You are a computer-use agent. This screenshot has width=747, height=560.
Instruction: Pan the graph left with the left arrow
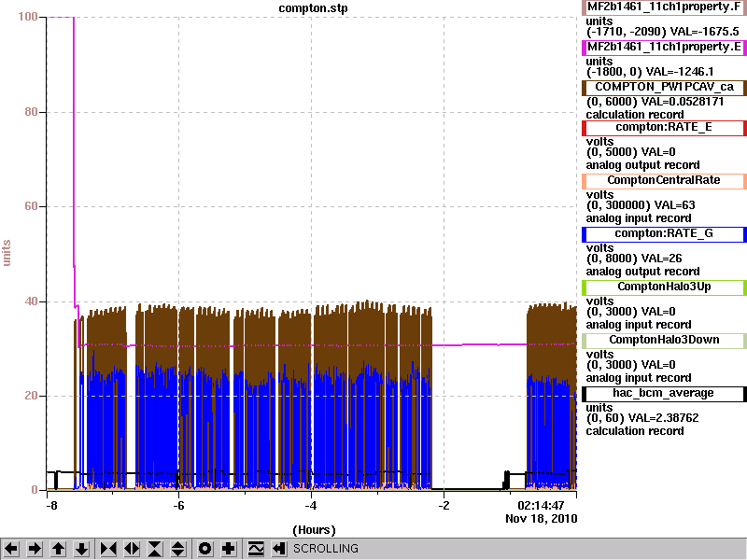point(11,549)
